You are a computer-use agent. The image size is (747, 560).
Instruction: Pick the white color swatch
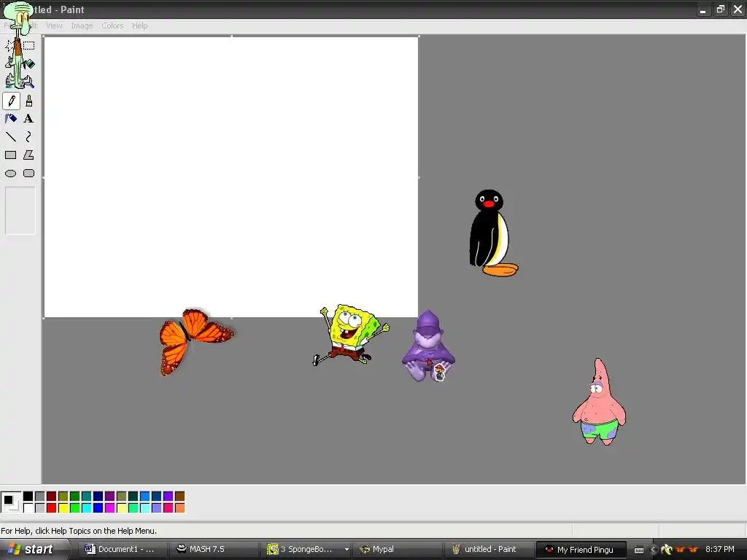(x=28, y=508)
